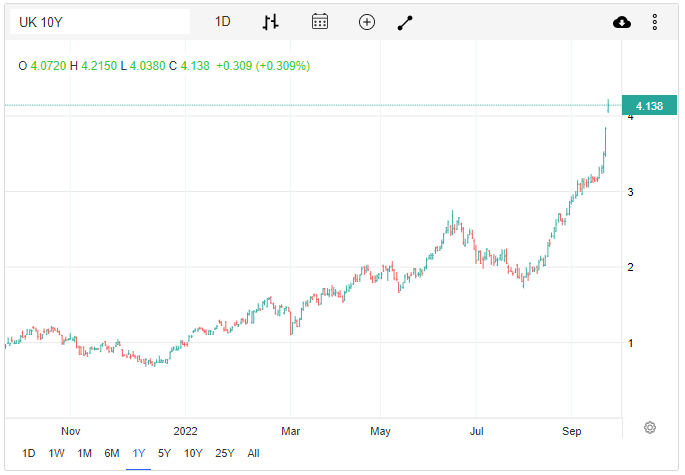Screen dimensions: 685x475
Task: Open the 1D interval dropdown
Action: 223,22
